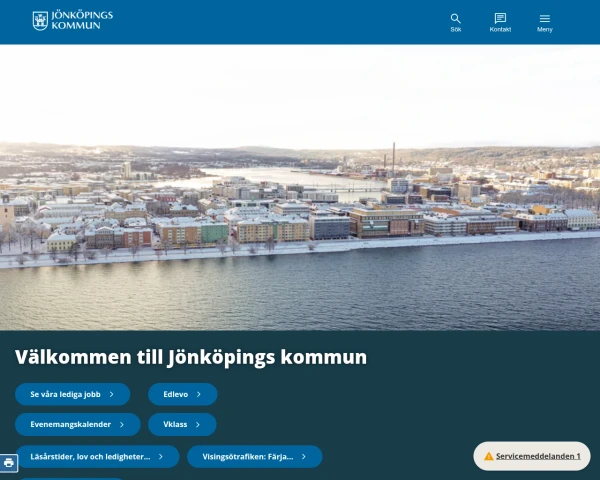The height and width of the screenshot is (480, 600).
Task: Click chevron on Se våra lediga jobb
Action: point(112,394)
